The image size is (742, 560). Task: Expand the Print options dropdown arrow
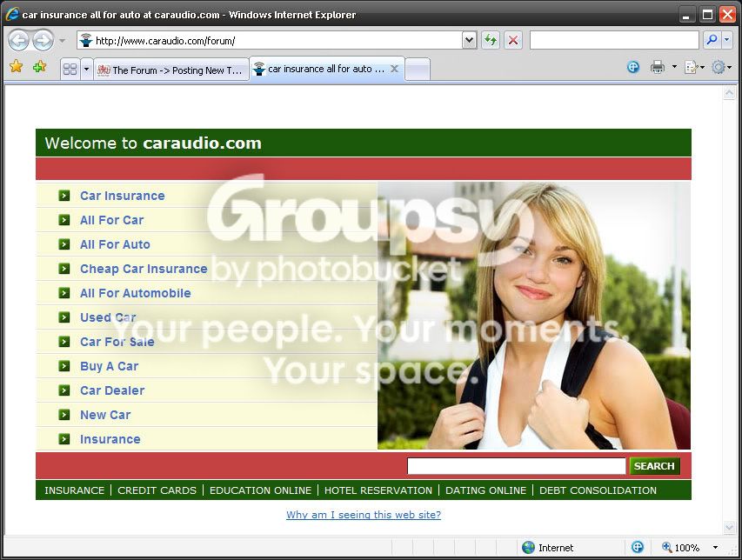674,67
